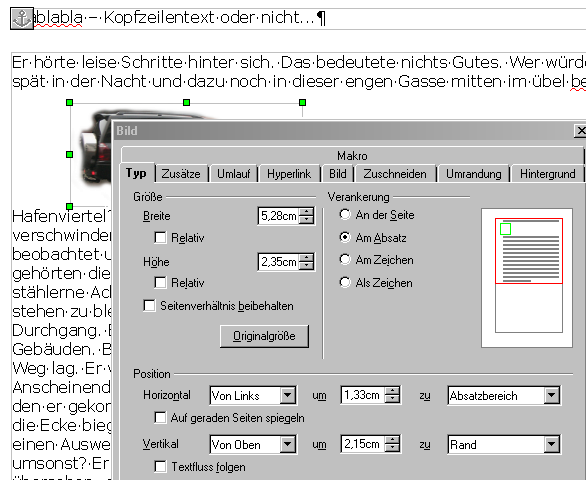Increase Breite with the up spinner arrow
The image size is (586, 480).
pos(307,212)
